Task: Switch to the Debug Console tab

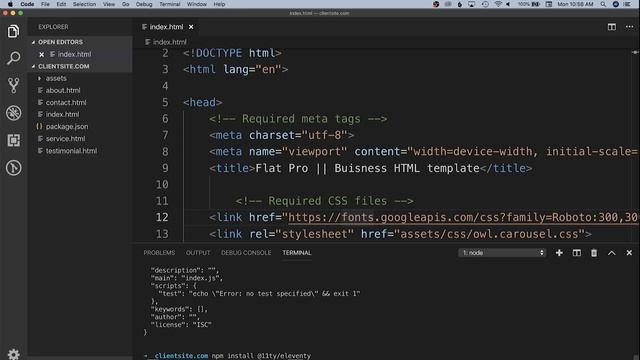Action: pos(246,253)
